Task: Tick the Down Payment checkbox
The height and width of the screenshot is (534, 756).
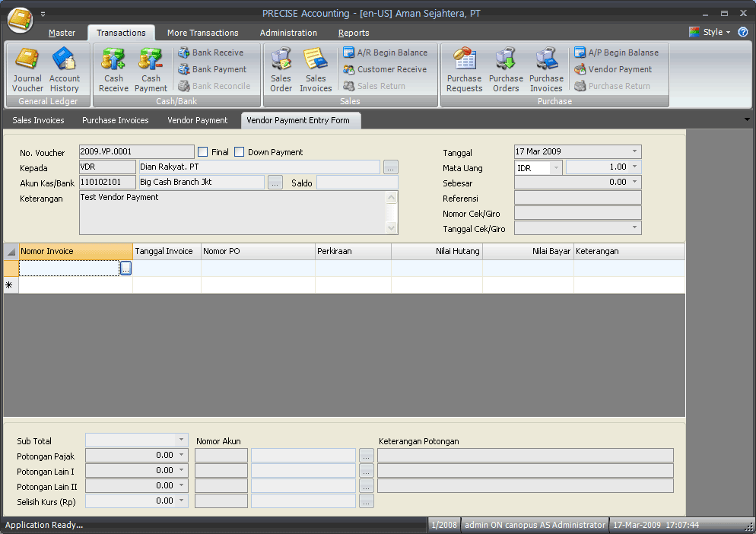Action: click(240, 152)
